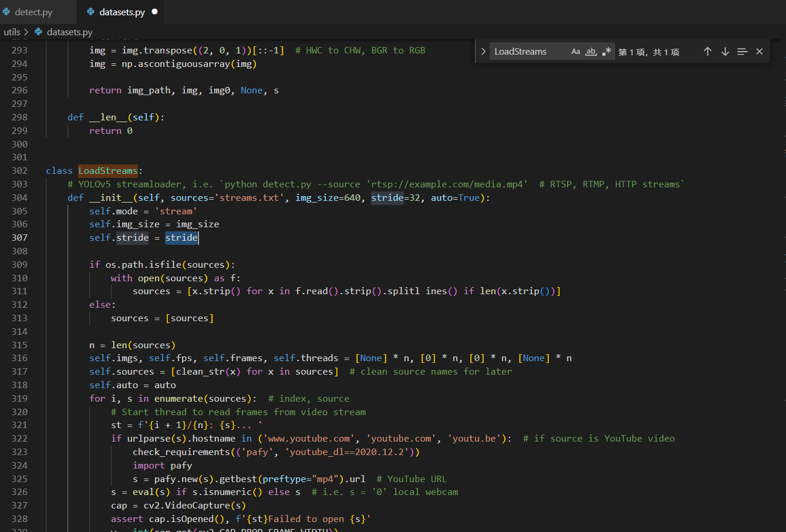
Task: Enable regular expression search toggle
Action: (606, 52)
